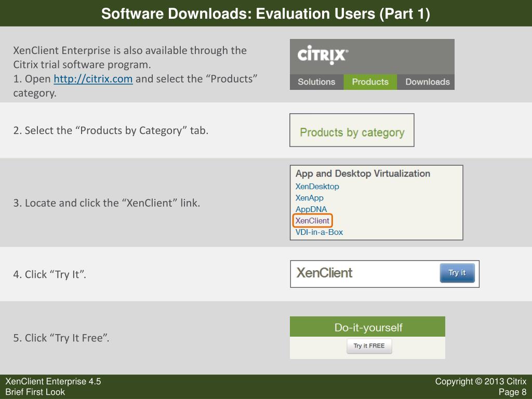This screenshot has height=399, width=532.
Task: Open the Products by category tab
Action: point(352,130)
